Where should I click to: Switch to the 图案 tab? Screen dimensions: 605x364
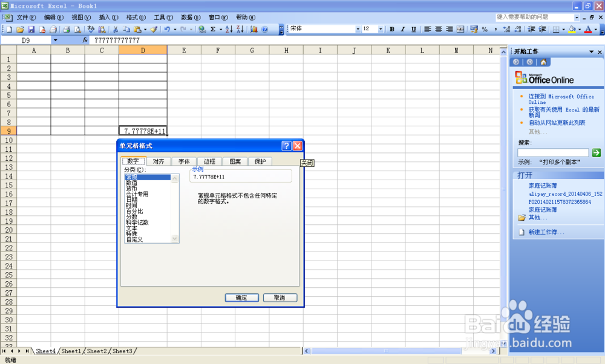pyautogui.click(x=235, y=161)
